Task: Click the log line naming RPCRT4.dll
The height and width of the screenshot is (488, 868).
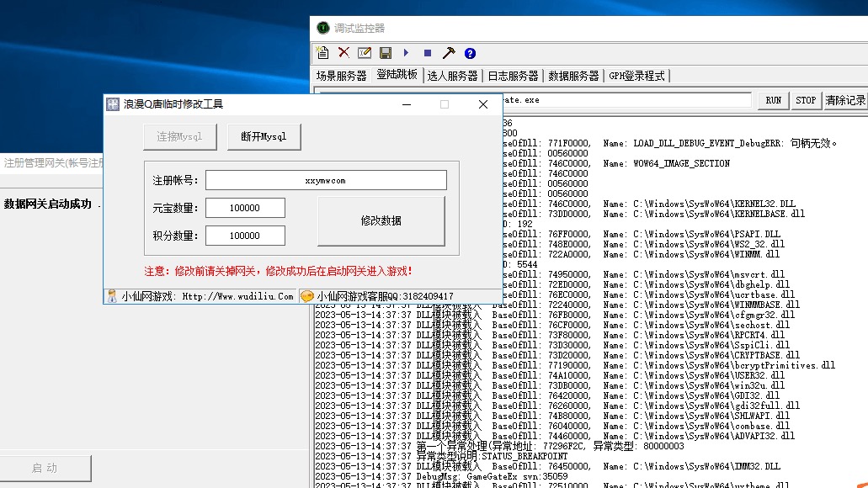Action: pyautogui.click(x=550, y=335)
